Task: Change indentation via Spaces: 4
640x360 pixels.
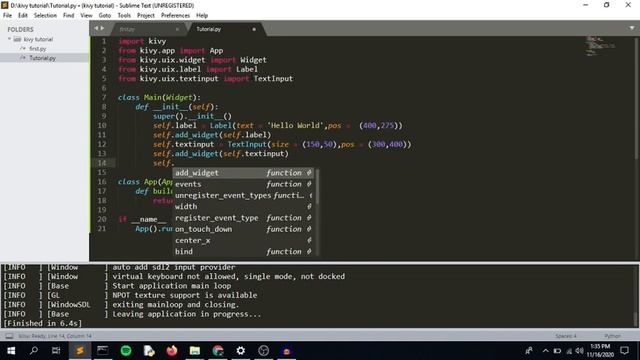Action: (x=566, y=336)
